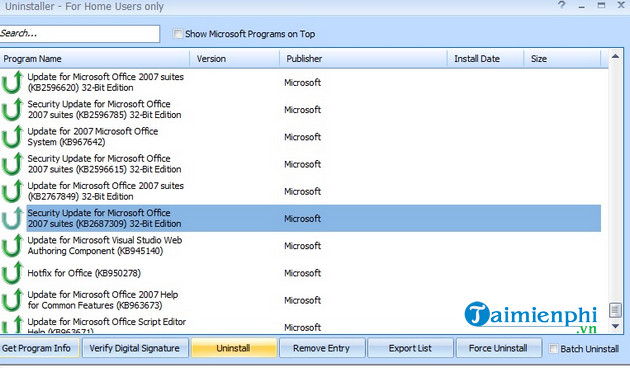Click update icon for Hotfix KB950278
The height and width of the screenshot is (368, 630).
coord(12,273)
